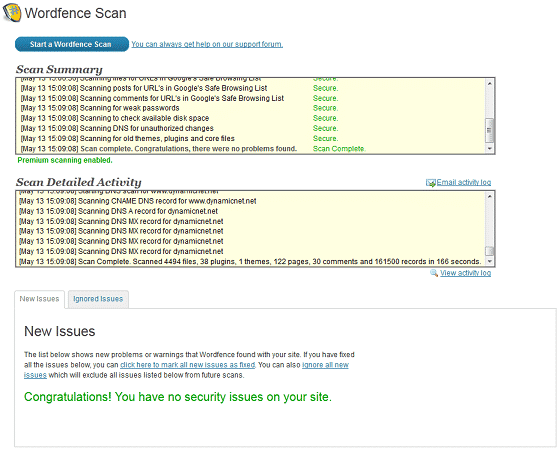560x452 pixels.
Task: Select the 'Scan complete. Congratulations' summary line
Action: (x=159, y=149)
